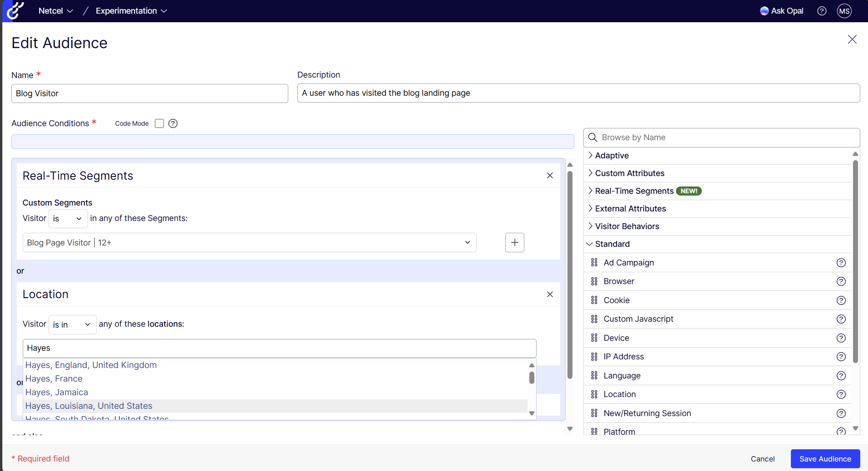Open the MS user avatar menu
Image resolution: width=868 pixels, height=471 pixels.
click(x=844, y=11)
